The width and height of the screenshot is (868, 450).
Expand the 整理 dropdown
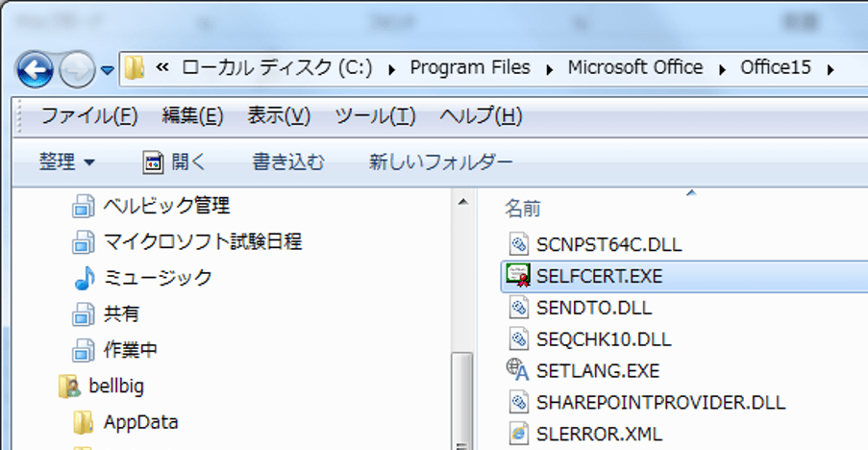tap(67, 162)
